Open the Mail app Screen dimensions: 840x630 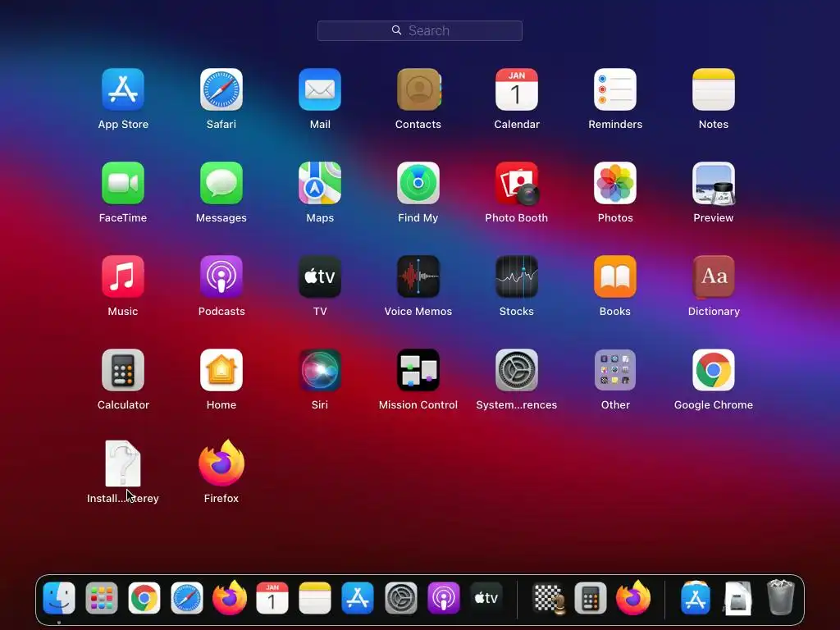[320, 89]
